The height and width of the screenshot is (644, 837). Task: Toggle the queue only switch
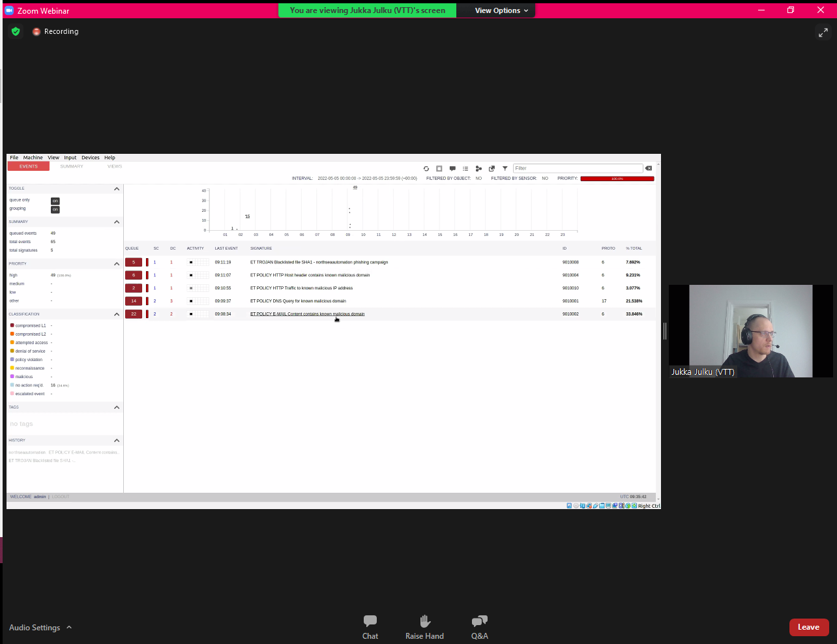click(x=55, y=201)
